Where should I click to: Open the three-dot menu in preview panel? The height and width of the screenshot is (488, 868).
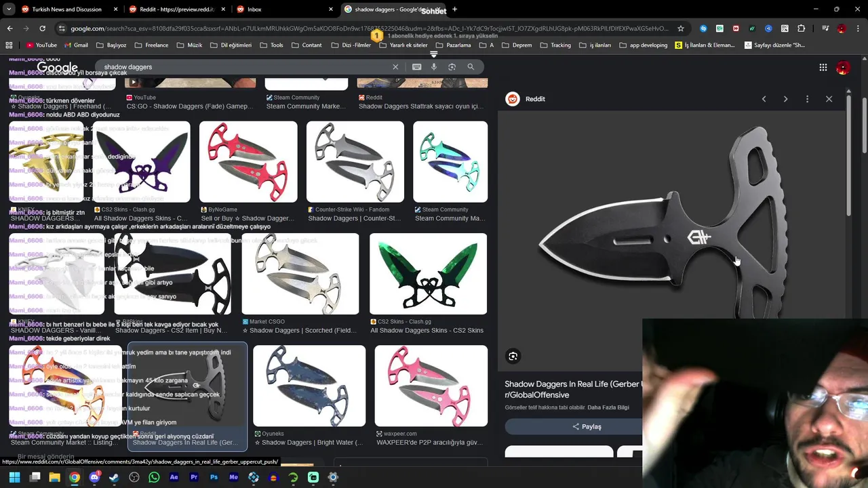point(807,99)
